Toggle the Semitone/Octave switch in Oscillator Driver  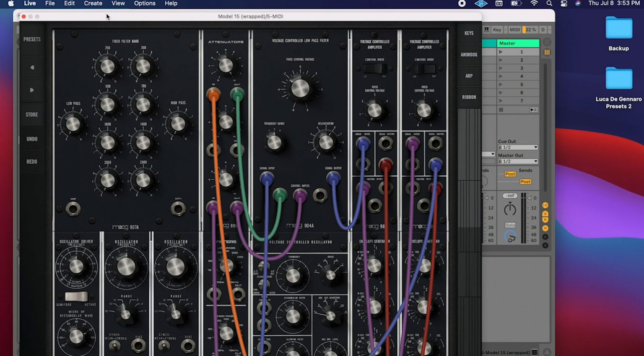point(77,297)
